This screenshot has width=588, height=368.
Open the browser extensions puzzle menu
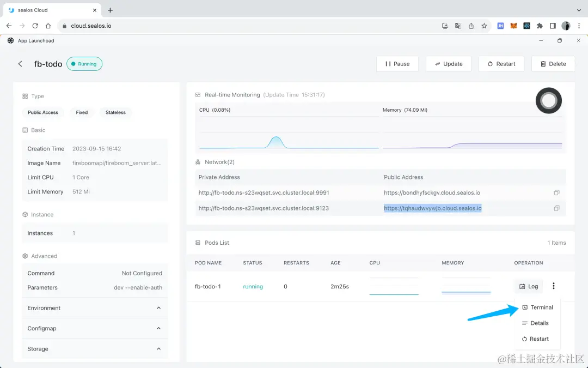click(x=540, y=26)
